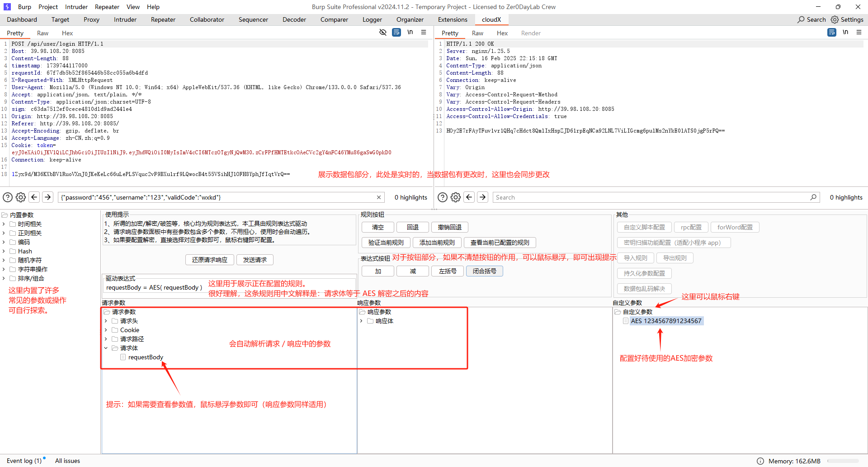868x467 pixels.
Task: Open response search settings gear
Action: [456, 197]
